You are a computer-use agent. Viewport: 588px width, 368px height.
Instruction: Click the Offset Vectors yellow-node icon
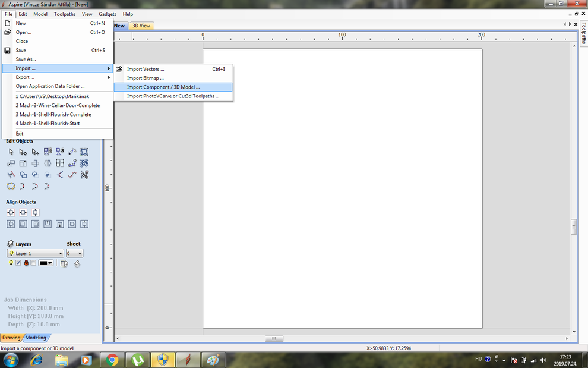[x=11, y=186]
